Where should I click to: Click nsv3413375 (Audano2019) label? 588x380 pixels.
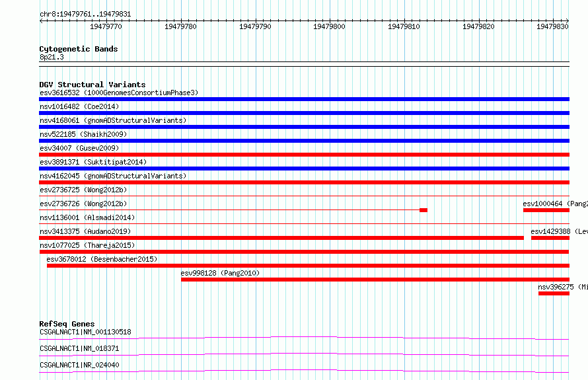click(x=85, y=231)
